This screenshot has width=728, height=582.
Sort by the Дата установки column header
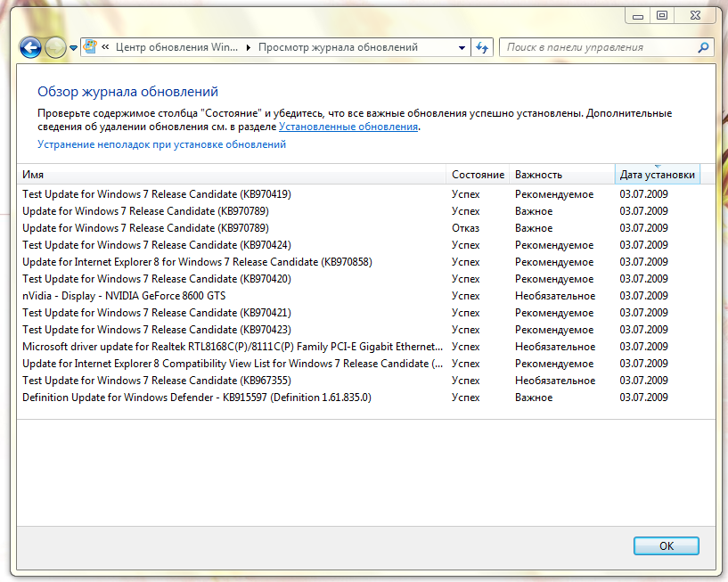[x=657, y=175]
